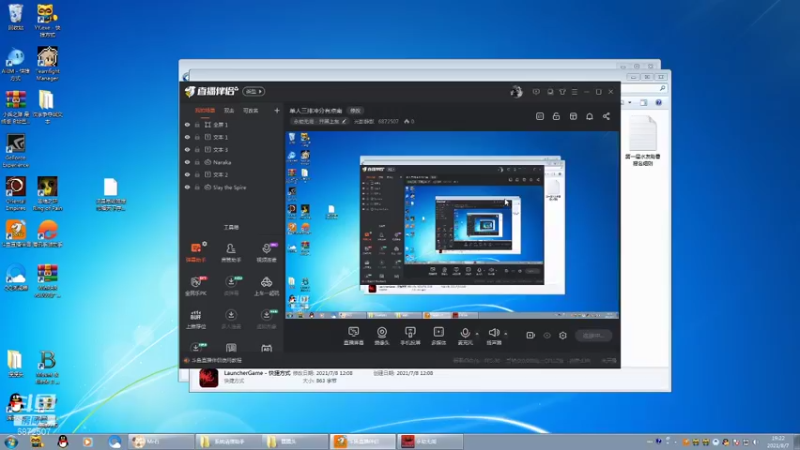Toggle the eye icon for 文本 2
This screenshot has width=800, height=450.
click(x=187, y=174)
